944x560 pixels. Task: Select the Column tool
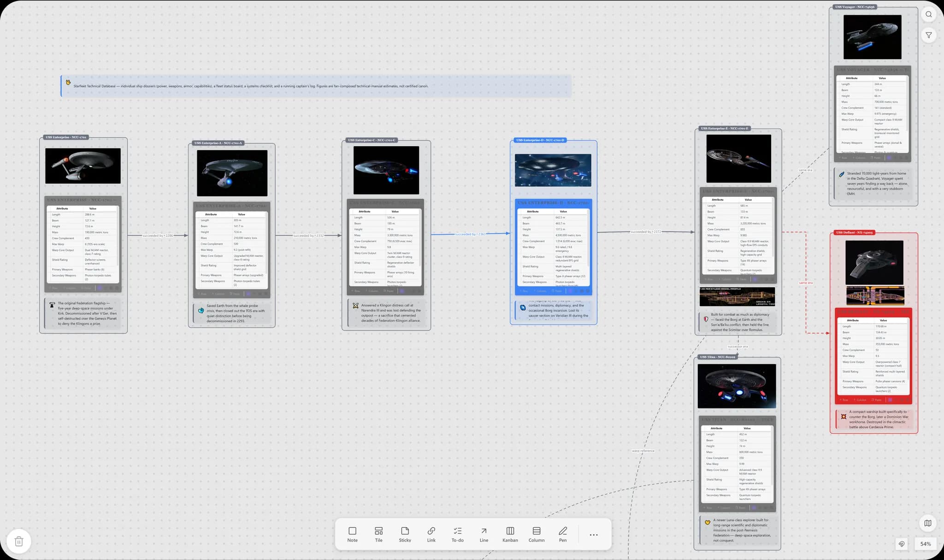click(536, 535)
